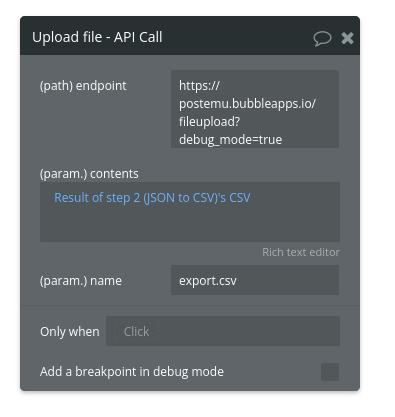The width and height of the screenshot is (395, 417).
Task: Place cursor on debug_mode=true text in endpoint
Action: pos(230,140)
